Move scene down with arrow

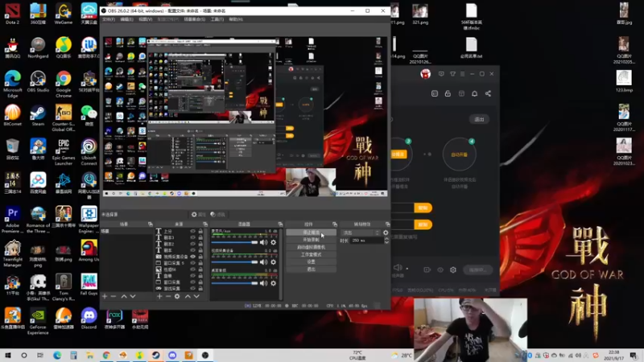click(132, 296)
